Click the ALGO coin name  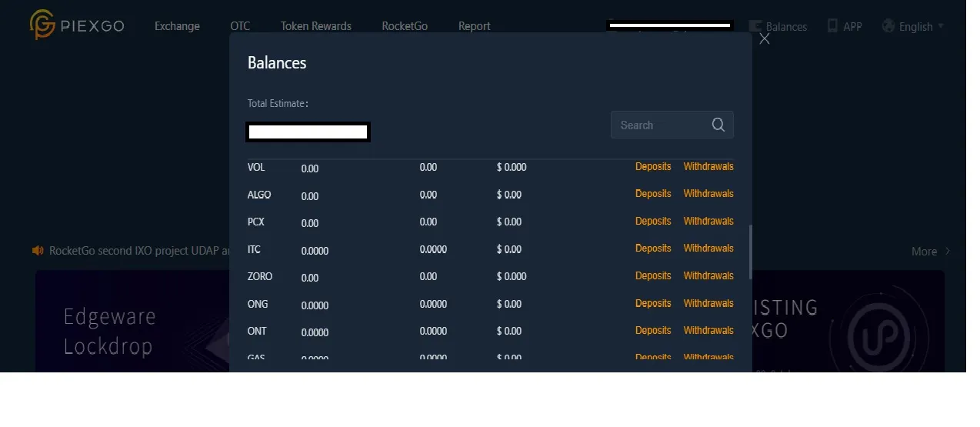pos(259,195)
